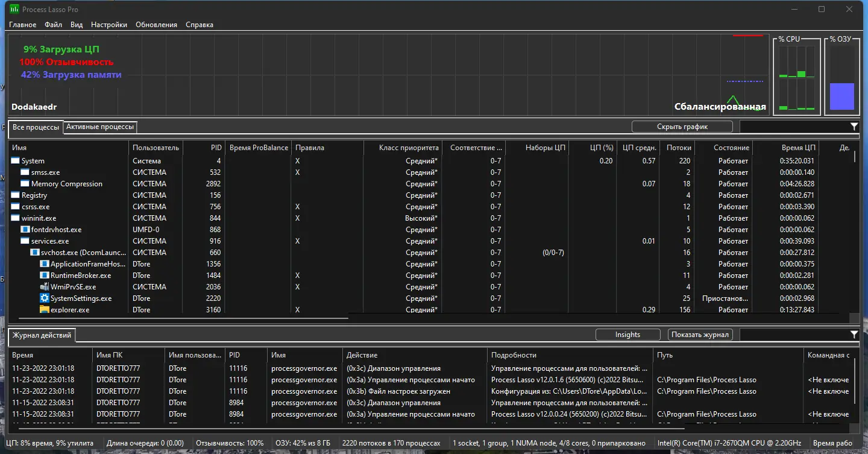The width and height of the screenshot is (868, 454).
Task: Click the Memory Compression process icon
Action: [x=25, y=184]
